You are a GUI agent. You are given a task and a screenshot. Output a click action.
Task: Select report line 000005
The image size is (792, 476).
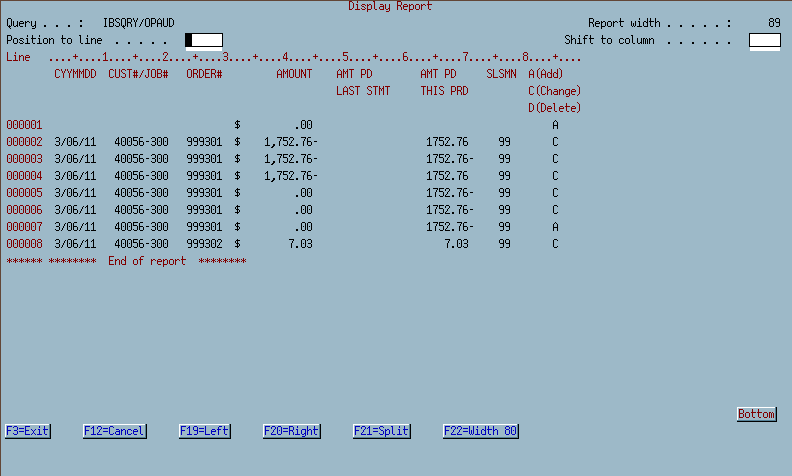24,193
